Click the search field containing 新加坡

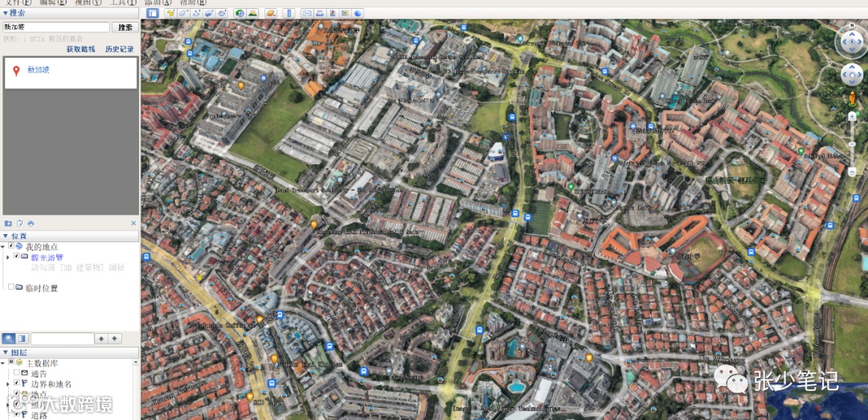(56, 27)
